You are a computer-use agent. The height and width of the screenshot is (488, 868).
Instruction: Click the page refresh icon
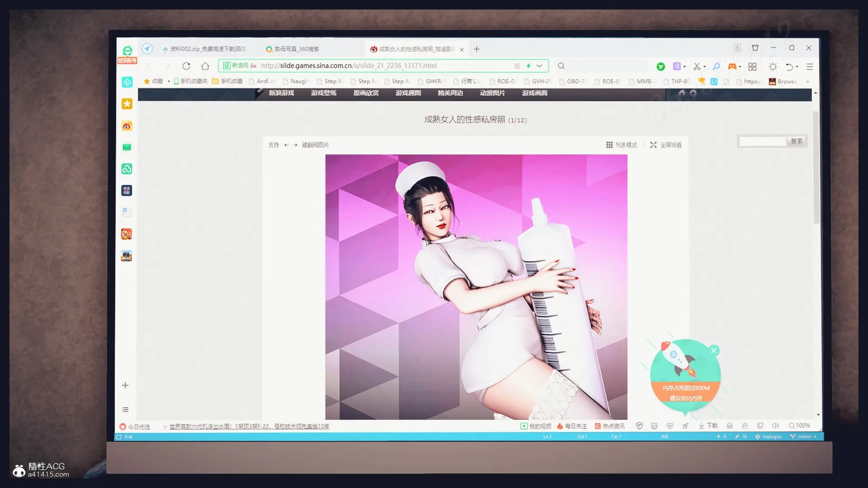coord(186,66)
